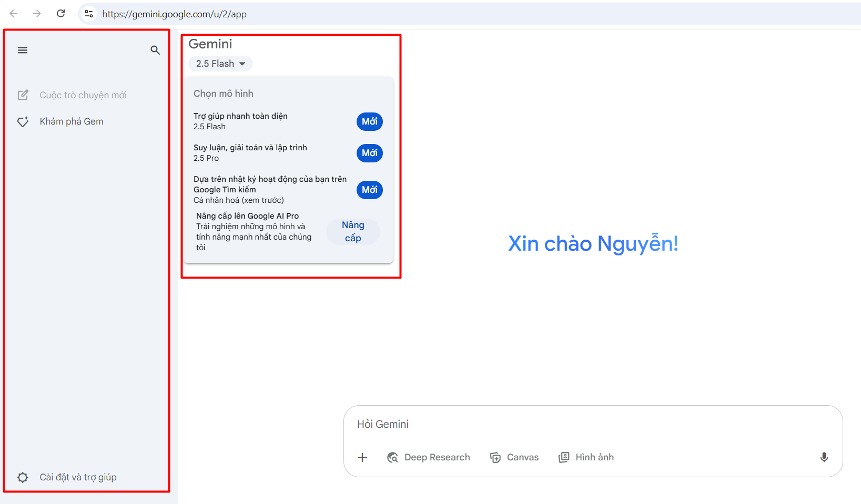The image size is (861, 504).
Task: Click the settings gear icon
Action: point(23,477)
